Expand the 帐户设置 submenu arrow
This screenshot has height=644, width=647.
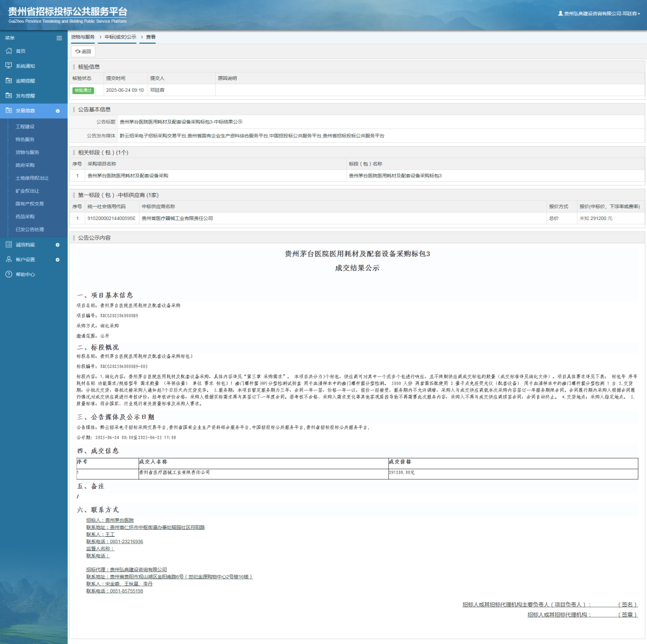58,259
